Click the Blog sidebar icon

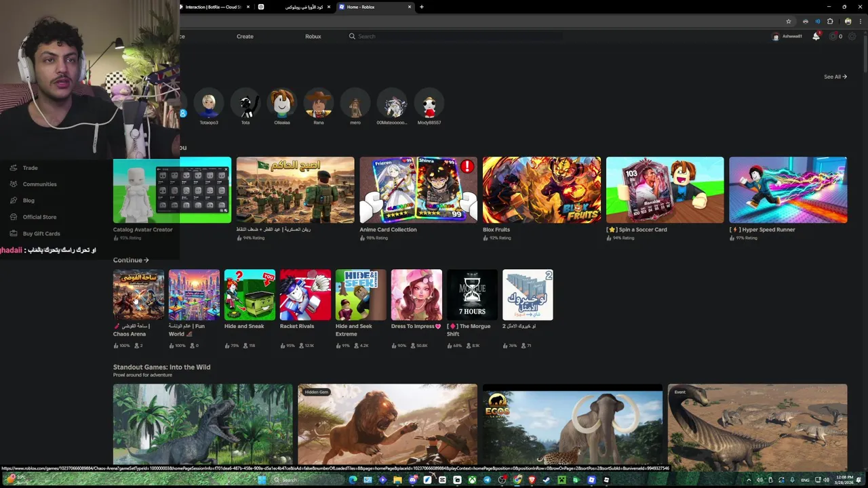pyautogui.click(x=13, y=200)
